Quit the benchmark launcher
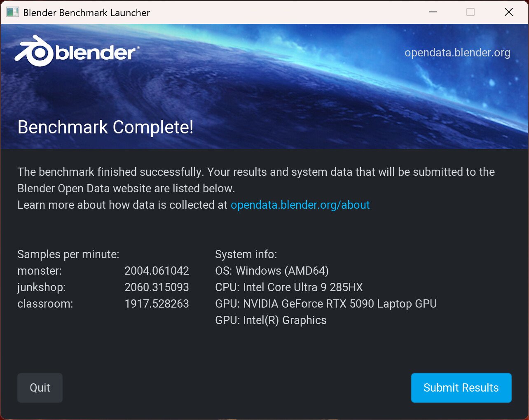 40,387
